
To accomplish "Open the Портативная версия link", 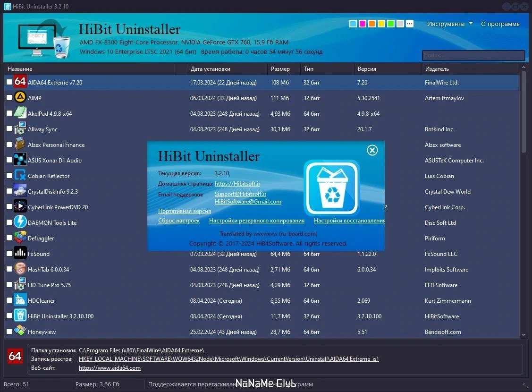I will tap(184, 211).
